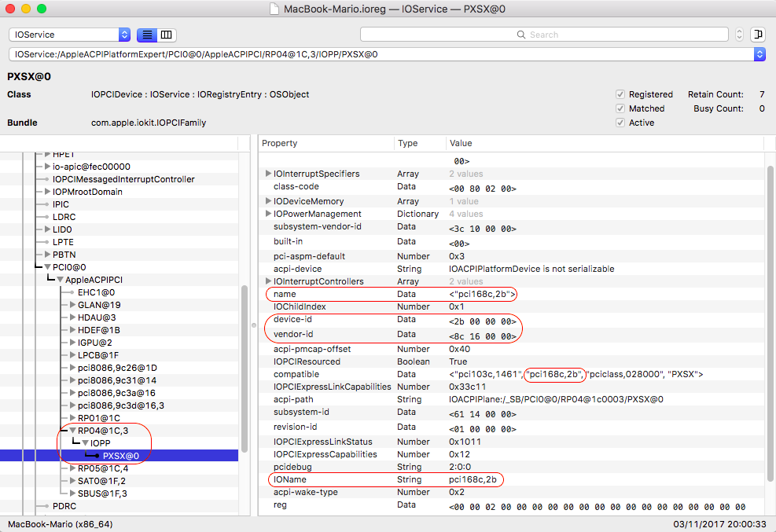The height and width of the screenshot is (532, 776).
Task: Toggle the Active checkbox
Action: pos(620,123)
